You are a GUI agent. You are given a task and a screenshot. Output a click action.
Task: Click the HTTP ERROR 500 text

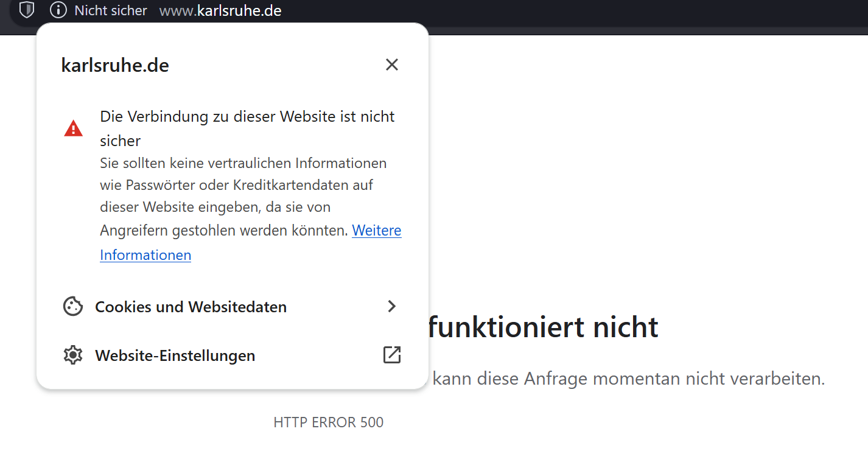328,422
